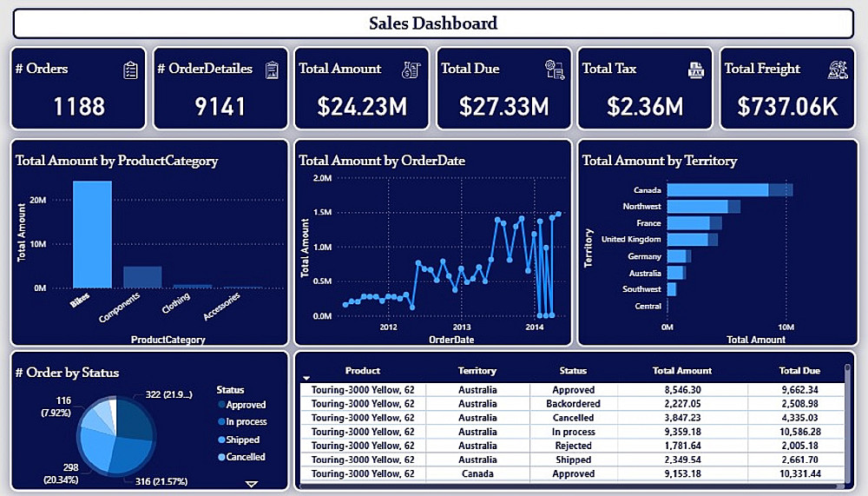Select the Canada bar in Territory chart

click(730, 190)
